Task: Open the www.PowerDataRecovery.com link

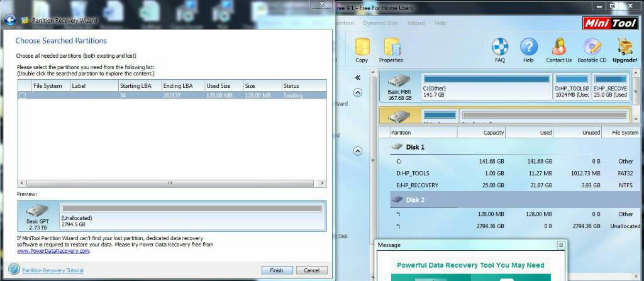Action: [x=53, y=251]
